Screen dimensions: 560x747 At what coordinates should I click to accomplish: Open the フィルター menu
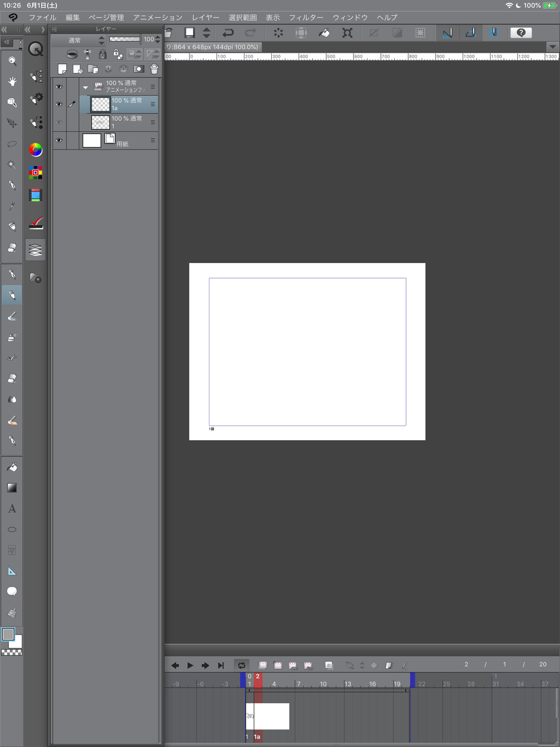point(306,17)
